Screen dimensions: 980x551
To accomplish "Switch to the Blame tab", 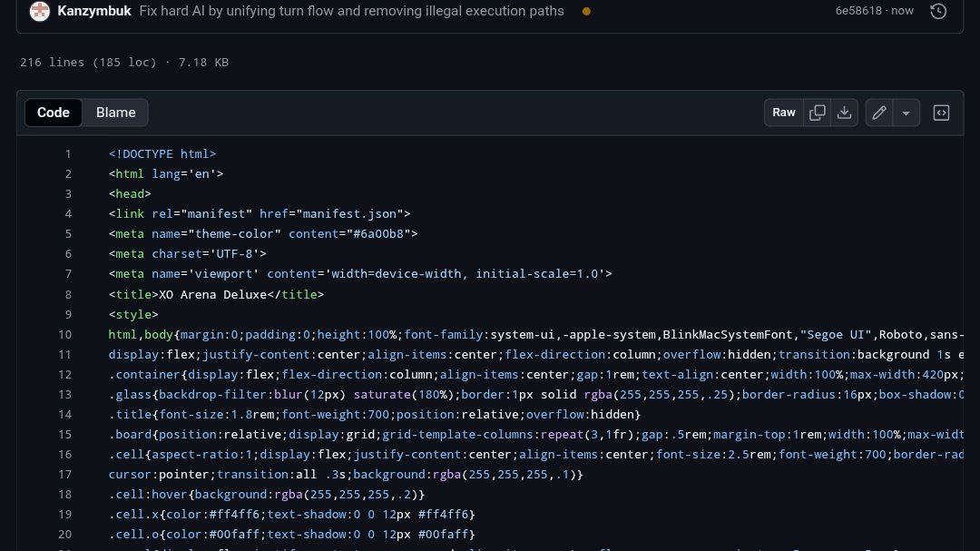I will (x=115, y=113).
